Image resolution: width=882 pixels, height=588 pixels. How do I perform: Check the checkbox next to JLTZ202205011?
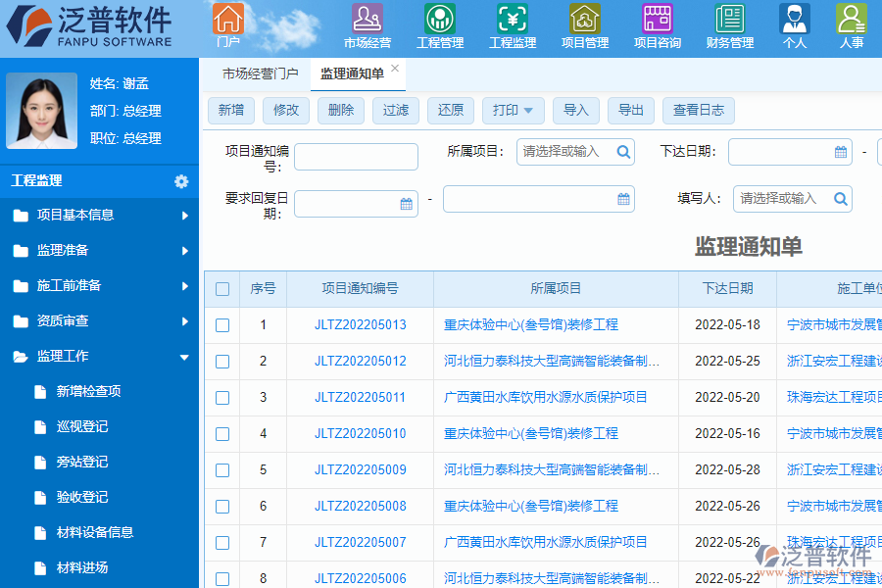pyautogui.click(x=222, y=397)
